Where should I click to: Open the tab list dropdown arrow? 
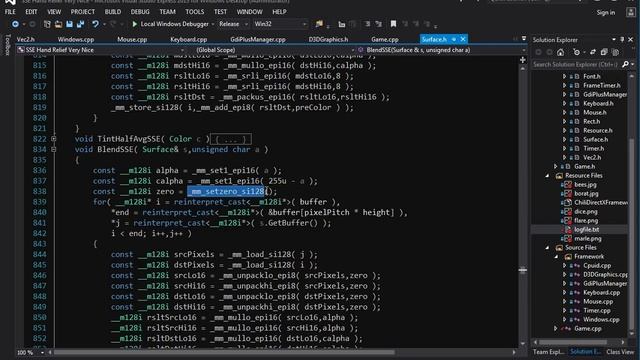(524, 39)
